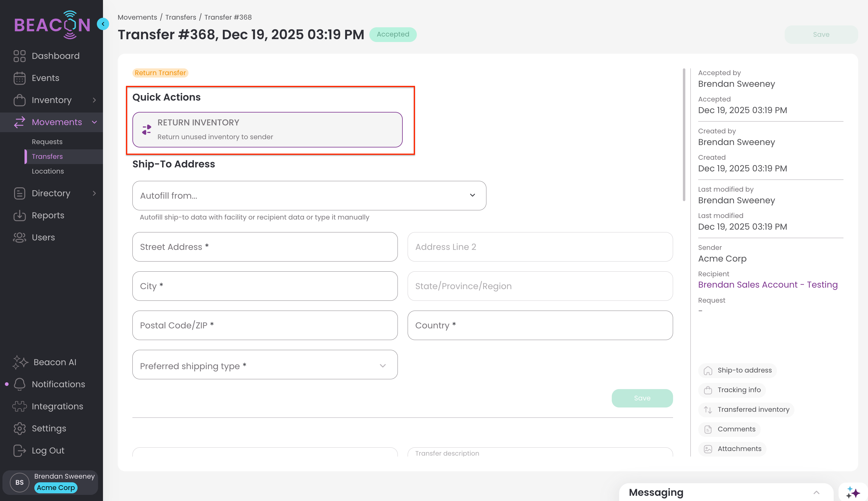The image size is (868, 501).
Task: Select Locations submenu item
Action: point(48,171)
